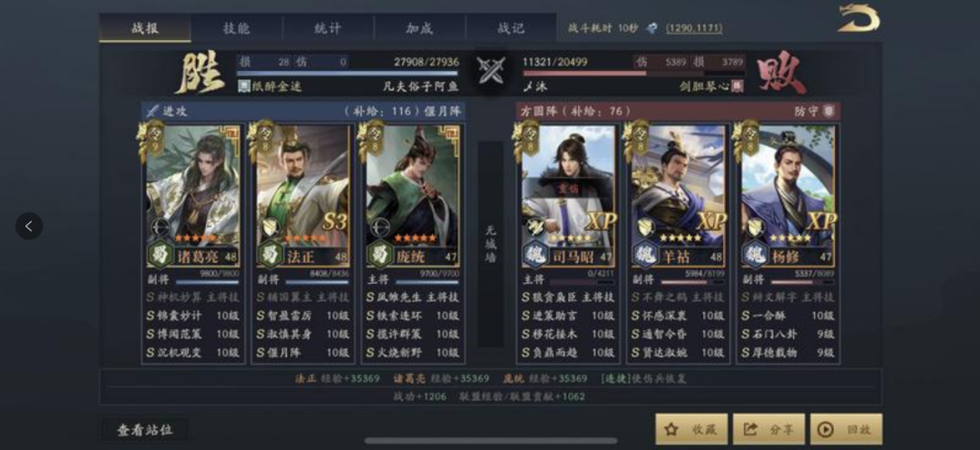Screen dimensions: 980x450
Task: Click the 蜀 faction badge on 诸葛亮
Action: click(x=160, y=256)
